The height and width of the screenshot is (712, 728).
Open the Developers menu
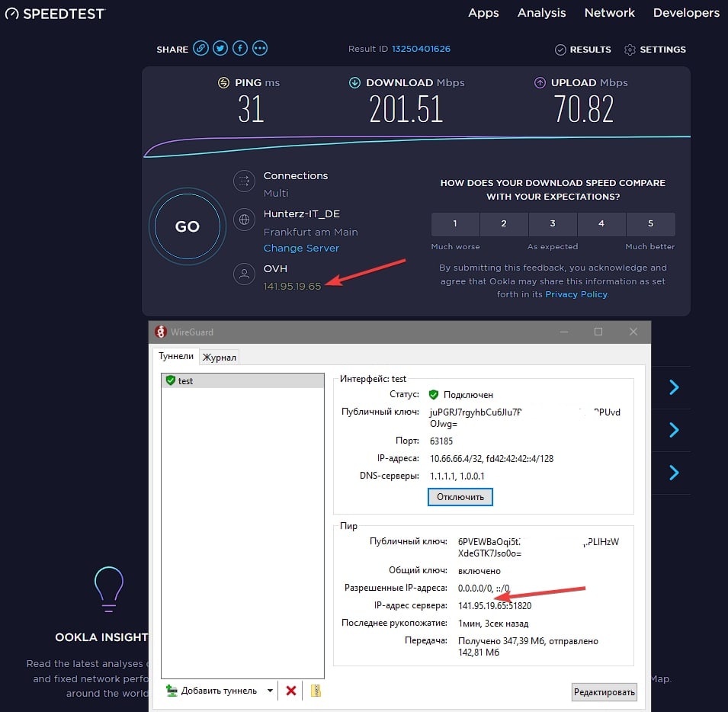(x=686, y=13)
